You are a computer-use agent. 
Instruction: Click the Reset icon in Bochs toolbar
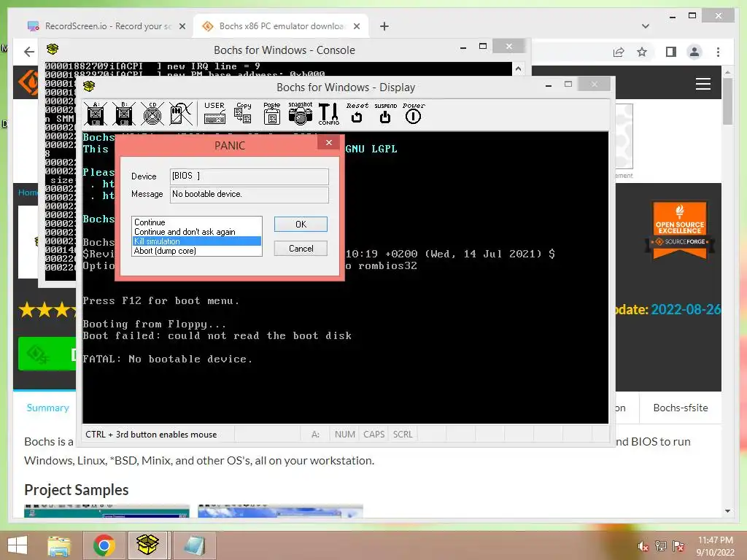pos(357,113)
